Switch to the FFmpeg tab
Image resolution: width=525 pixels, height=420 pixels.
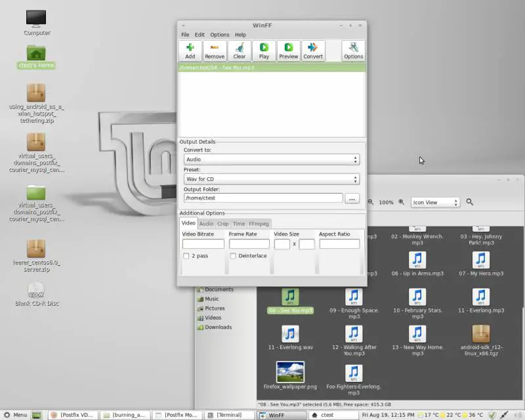(x=259, y=224)
